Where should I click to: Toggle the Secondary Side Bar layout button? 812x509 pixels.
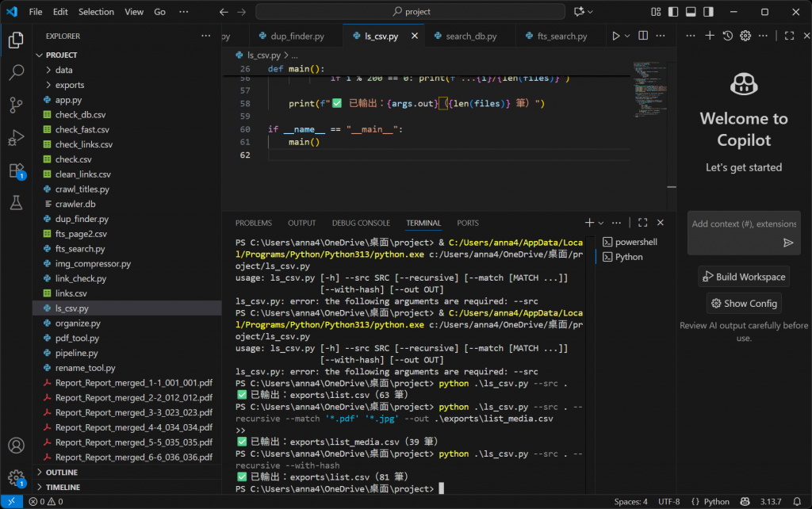(x=708, y=12)
